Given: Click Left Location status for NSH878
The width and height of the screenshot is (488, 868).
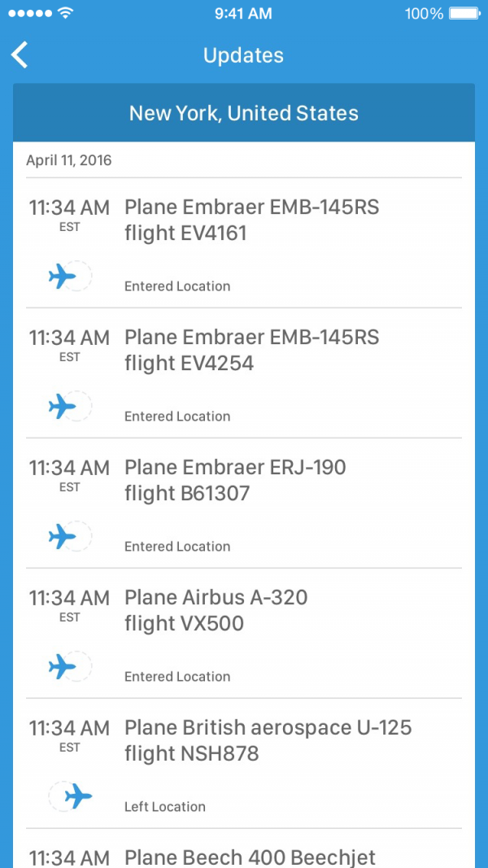Looking at the screenshot, I should click(165, 807).
